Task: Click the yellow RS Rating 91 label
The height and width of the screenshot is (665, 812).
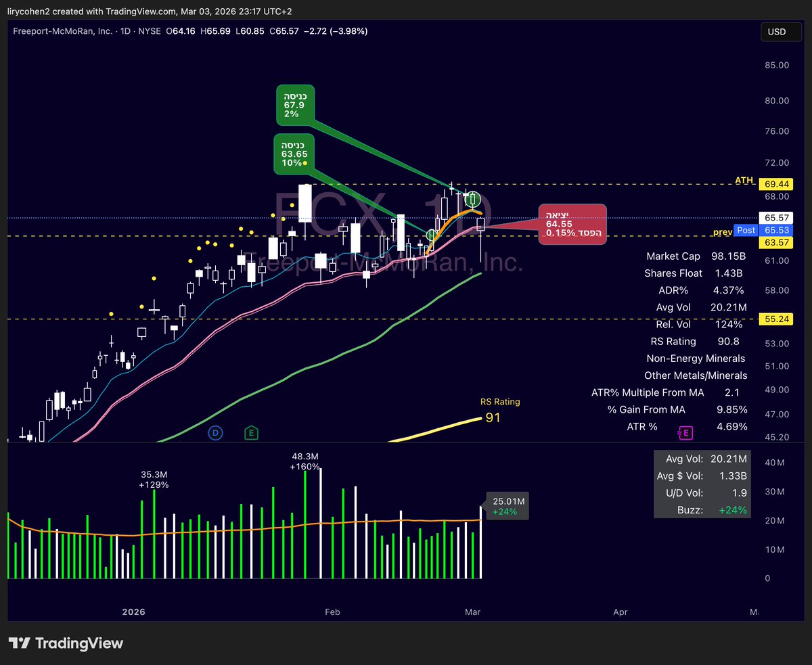Action: (500, 411)
